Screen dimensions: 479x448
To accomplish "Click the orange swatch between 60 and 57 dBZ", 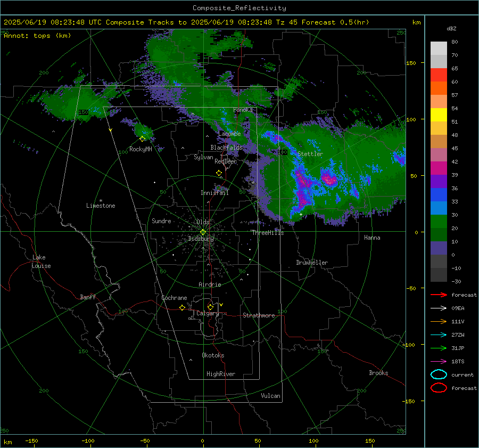I will pos(439,88).
